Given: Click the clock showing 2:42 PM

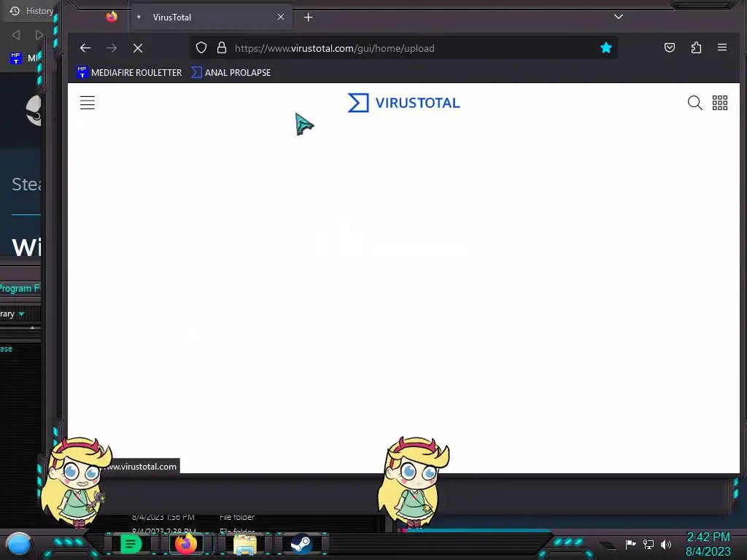Looking at the screenshot, I should 708,537.
